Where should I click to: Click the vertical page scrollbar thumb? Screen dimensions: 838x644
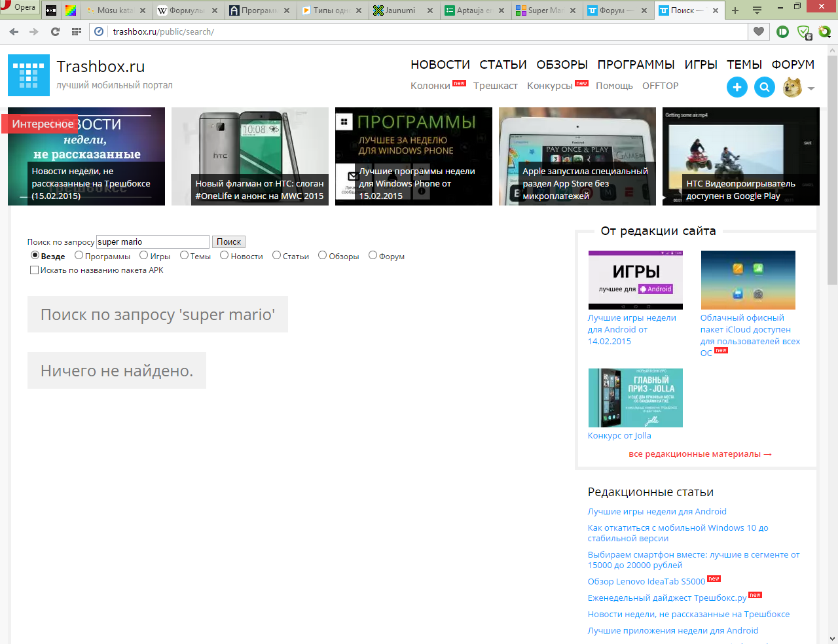[x=832, y=170]
